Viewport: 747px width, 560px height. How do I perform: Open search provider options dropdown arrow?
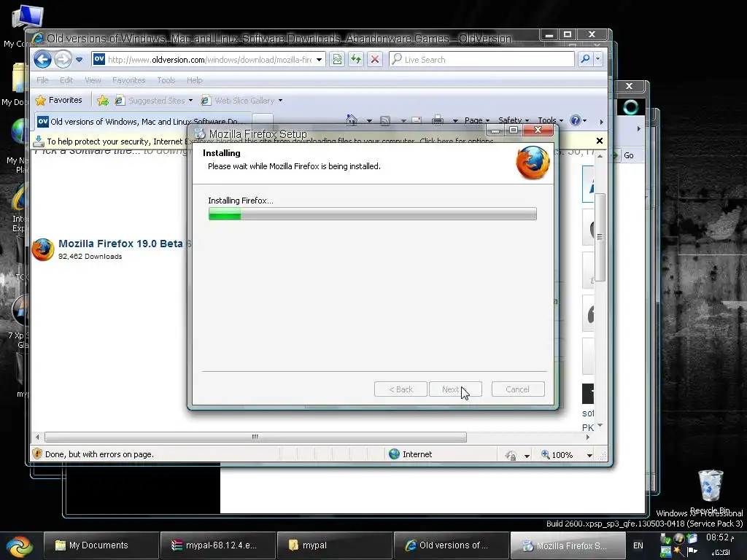pyautogui.click(x=598, y=60)
